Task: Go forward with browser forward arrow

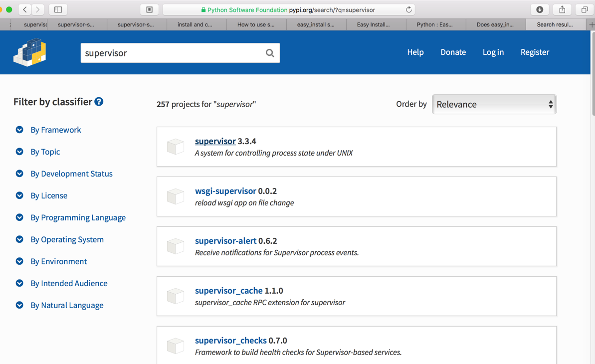Action: click(37, 9)
